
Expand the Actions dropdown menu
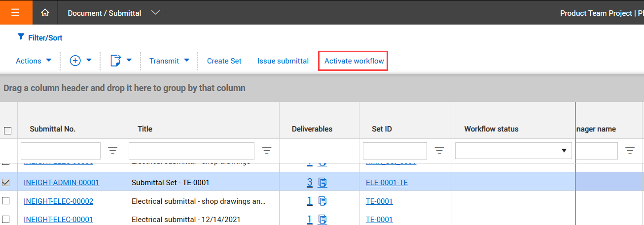[34, 61]
